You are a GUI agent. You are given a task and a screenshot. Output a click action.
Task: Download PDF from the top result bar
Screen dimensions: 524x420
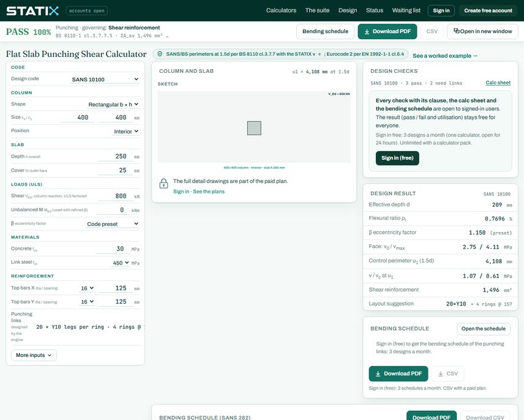pos(387,31)
